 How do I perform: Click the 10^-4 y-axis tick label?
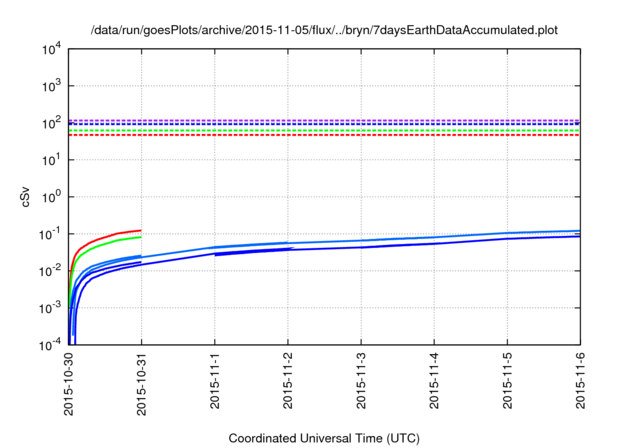[51, 345]
